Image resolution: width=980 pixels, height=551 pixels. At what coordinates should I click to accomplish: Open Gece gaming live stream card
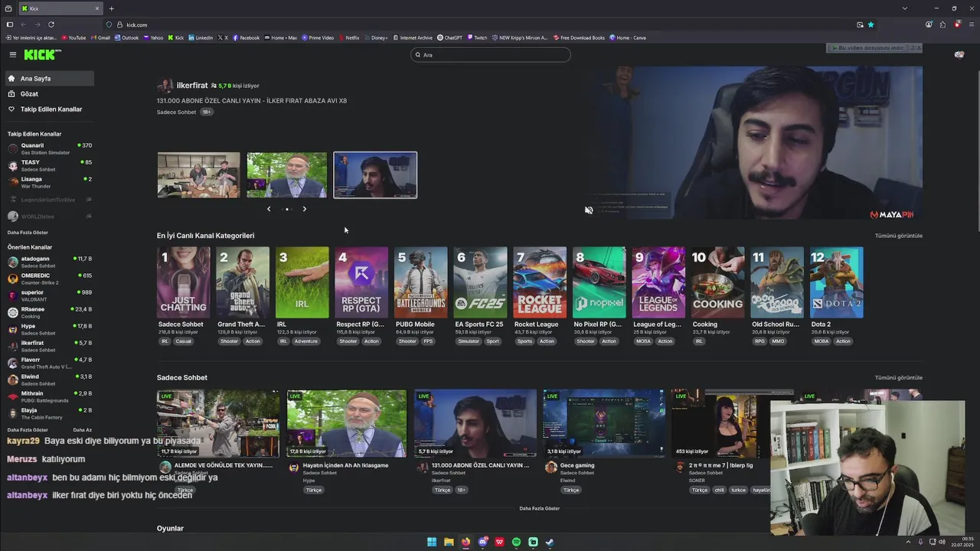click(x=603, y=424)
